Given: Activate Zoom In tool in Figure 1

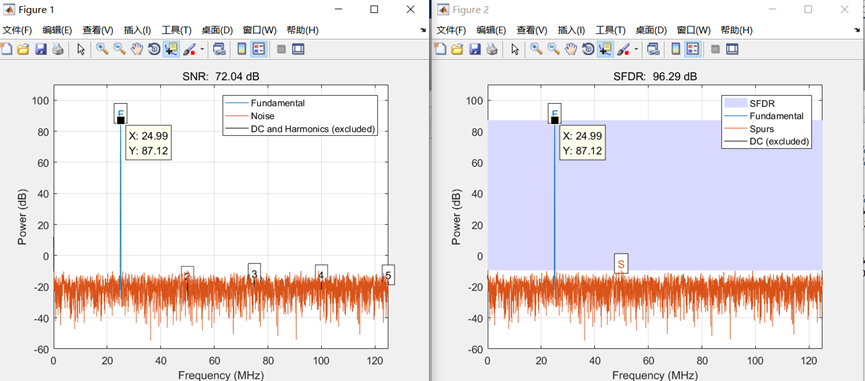Looking at the screenshot, I should [x=102, y=50].
